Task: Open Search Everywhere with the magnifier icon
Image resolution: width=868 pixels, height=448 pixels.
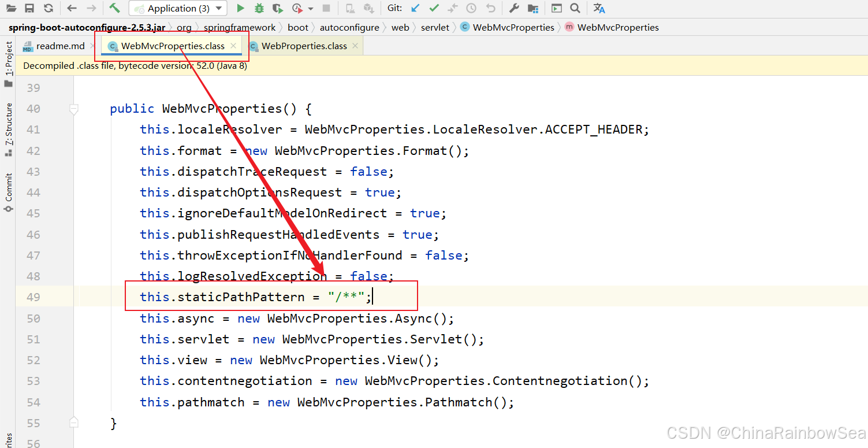Action: tap(575, 8)
